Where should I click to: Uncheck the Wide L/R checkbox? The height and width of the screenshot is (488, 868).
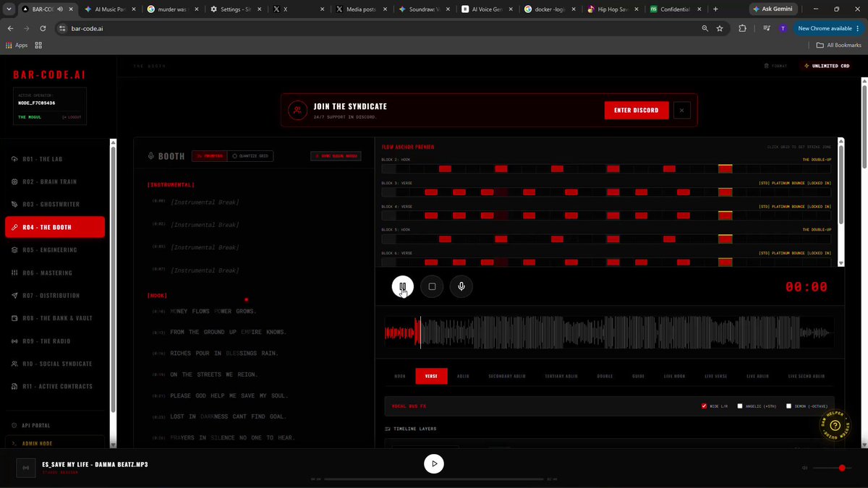[704, 406]
